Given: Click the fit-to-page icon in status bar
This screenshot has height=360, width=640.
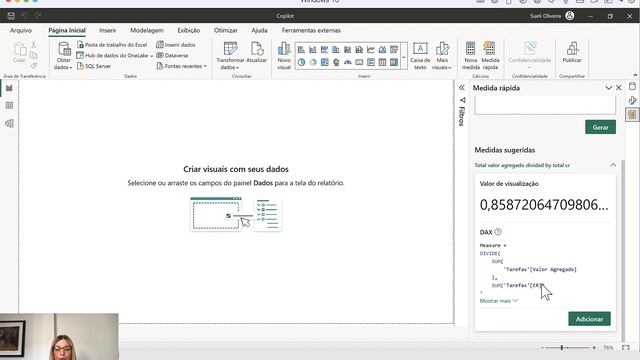Looking at the screenshot, I should (626, 348).
